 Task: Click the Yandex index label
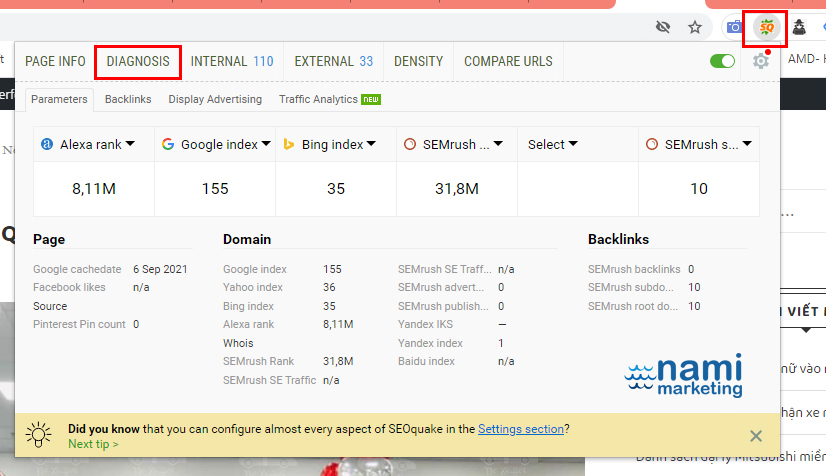coord(430,343)
